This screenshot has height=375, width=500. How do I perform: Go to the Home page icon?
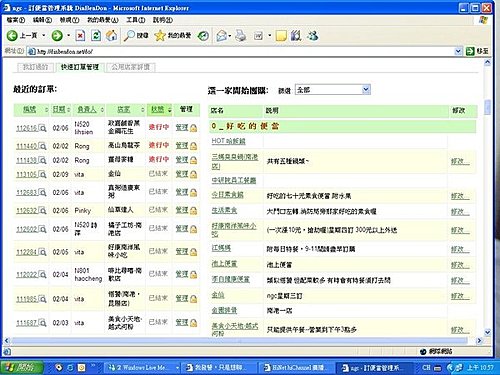111,36
